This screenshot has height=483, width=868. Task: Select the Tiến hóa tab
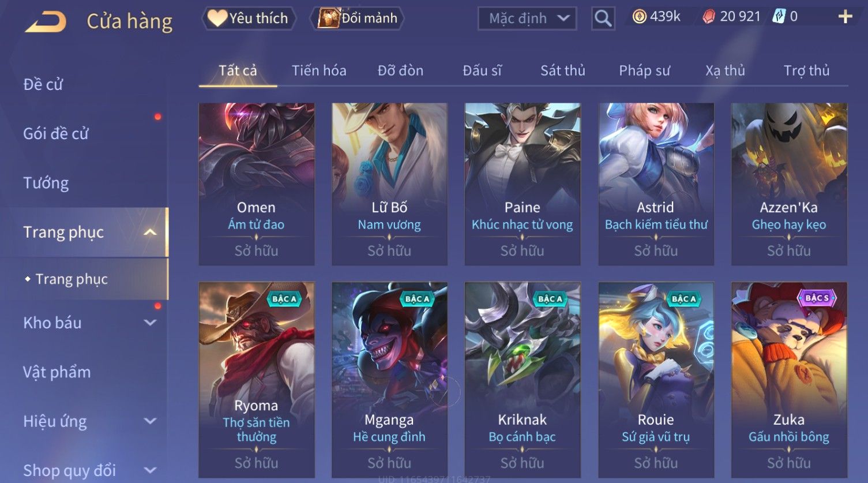(x=319, y=70)
